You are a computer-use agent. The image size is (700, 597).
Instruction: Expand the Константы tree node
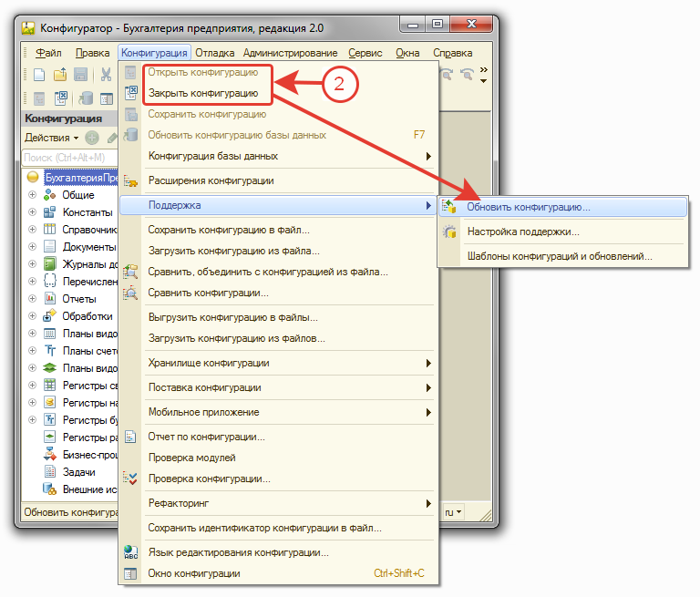(x=32, y=212)
